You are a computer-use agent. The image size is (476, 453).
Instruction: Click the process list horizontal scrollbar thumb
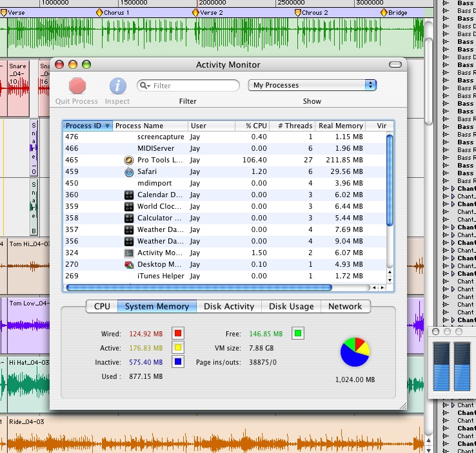pos(199,287)
